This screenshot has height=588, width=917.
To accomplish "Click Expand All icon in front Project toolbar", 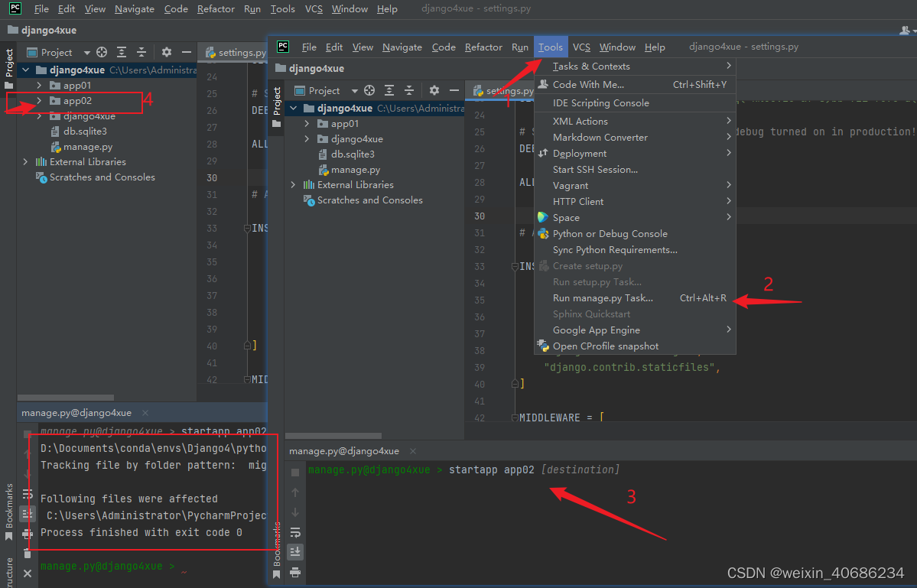I will point(389,90).
